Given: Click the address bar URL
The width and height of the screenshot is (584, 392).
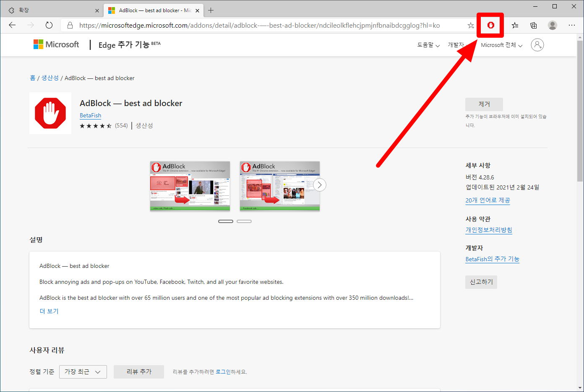Looking at the screenshot, I should click(x=259, y=25).
